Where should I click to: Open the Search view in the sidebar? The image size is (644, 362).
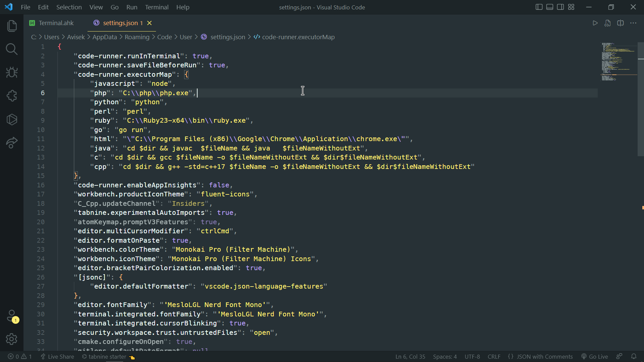pyautogui.click(x=12, y=49)
